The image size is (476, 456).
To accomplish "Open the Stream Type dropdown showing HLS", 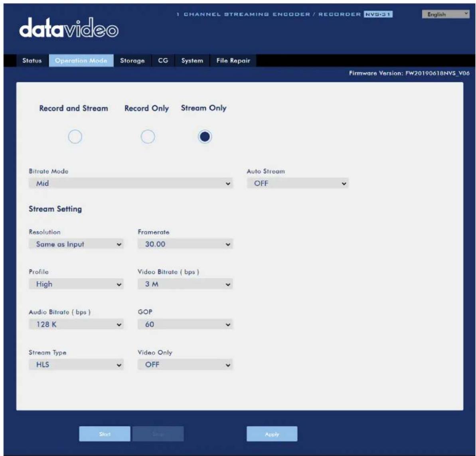I will coord(76,365).
